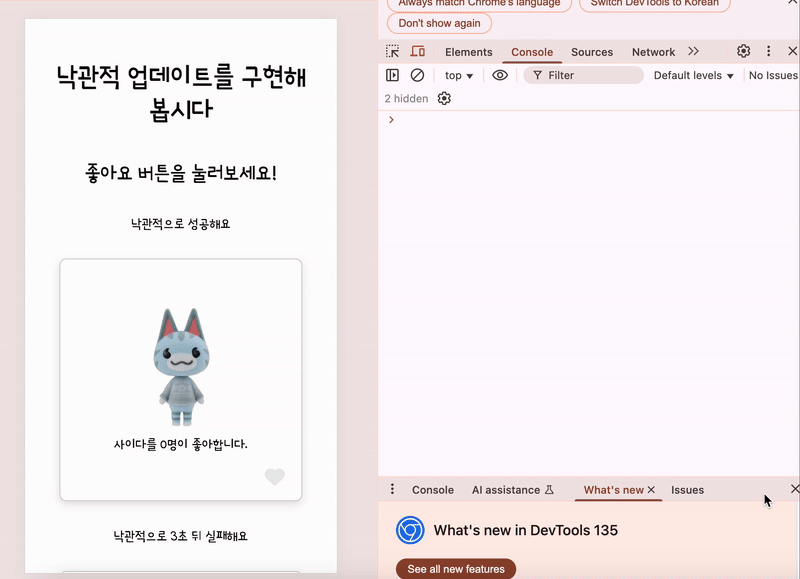Click the 좋아요 버튼을 눌러보세요 subheading

click(181, 173)
